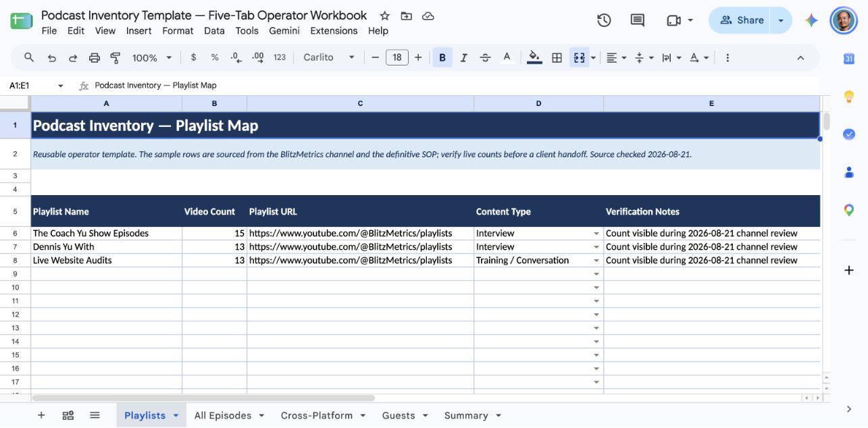Switch to All Episodes tab
The width and height of the screenshot is (868, 428).
[x=223, y=415]
